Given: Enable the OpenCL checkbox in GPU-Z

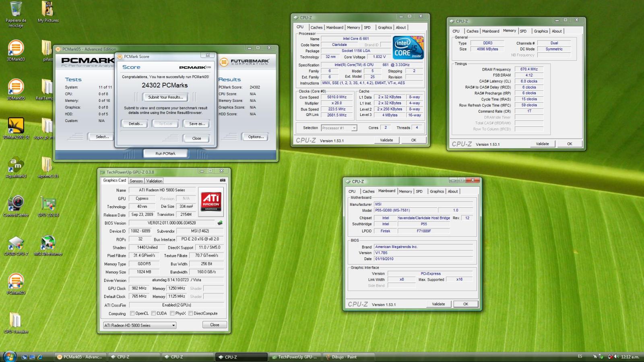Looking at the screenshot, I should point(132,313).
